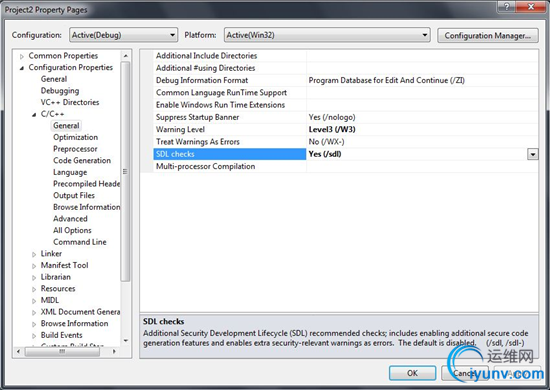The width and height of the screenshot is (550, 390).
Task: Click the tree vertical scrollbar thumb
Action: click(125, 172)
